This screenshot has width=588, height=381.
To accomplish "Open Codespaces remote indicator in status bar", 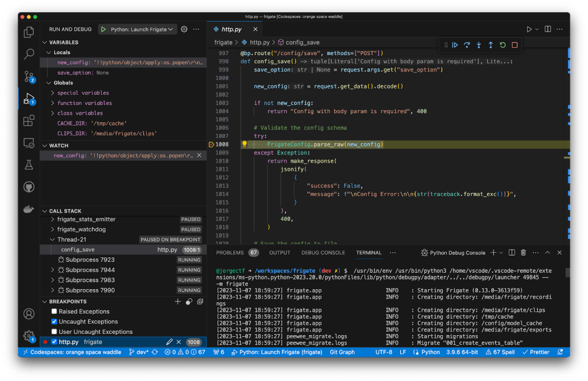I will click(72, 352).
